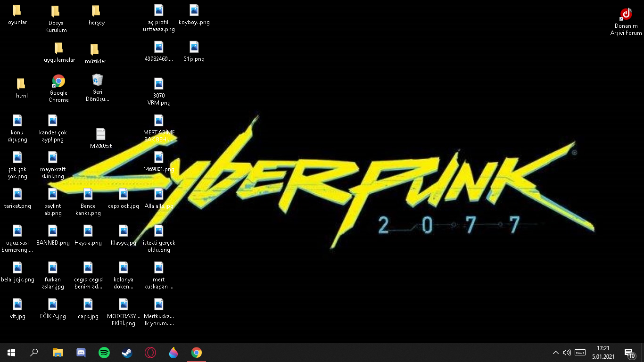Select the caps.jpg image file
This screenshot has width=644, height=362.
88,309
